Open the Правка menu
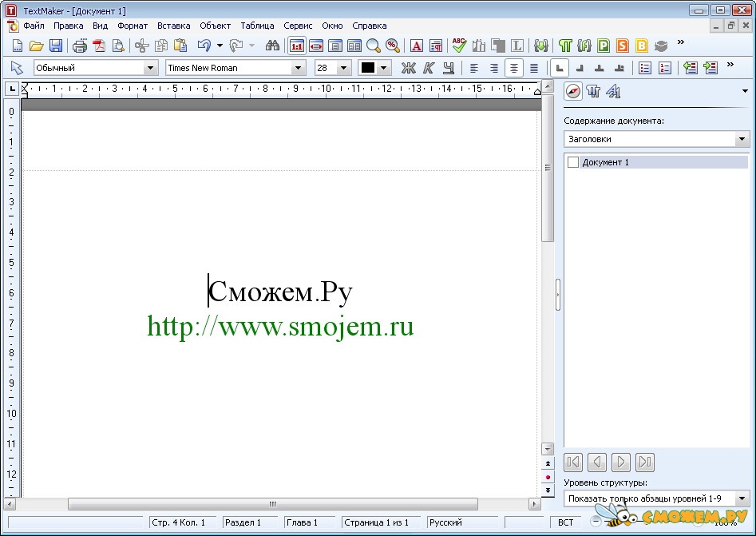This screenshot has width=756, height=536. tap(69, 26)
